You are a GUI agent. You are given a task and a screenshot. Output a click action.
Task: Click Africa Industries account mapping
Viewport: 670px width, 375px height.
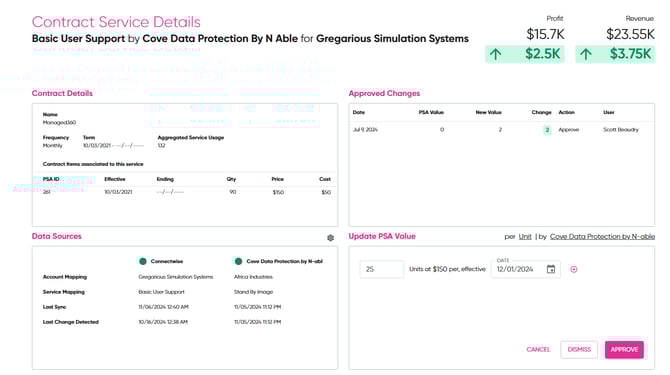(253, 277)
